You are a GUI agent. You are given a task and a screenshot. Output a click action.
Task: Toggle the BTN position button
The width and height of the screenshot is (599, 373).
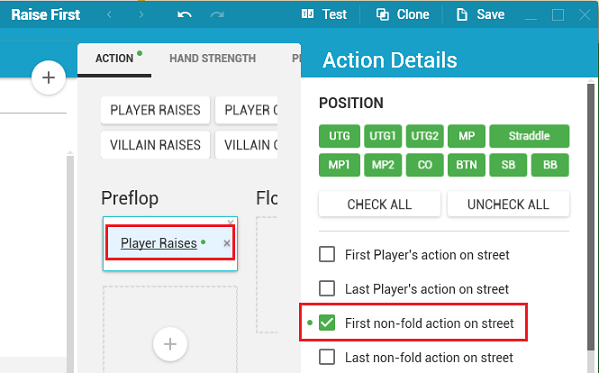[466, 165]
